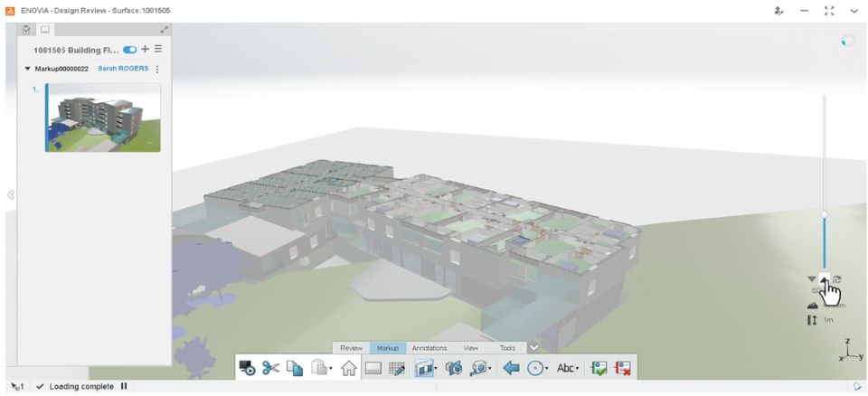This screenshot has height=396, width=868.
Task: Open the Tools tab
Action: 507,348
